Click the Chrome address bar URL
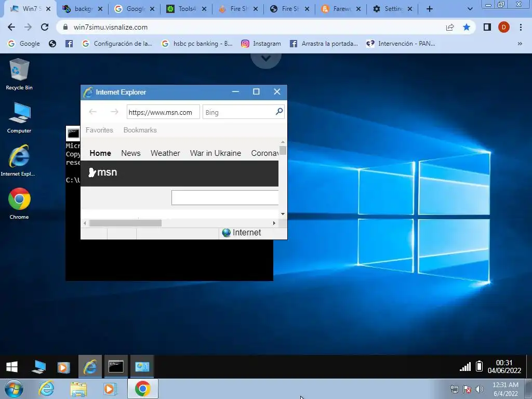This screenshot has height=399, width=532. click(x=111, y=27)
